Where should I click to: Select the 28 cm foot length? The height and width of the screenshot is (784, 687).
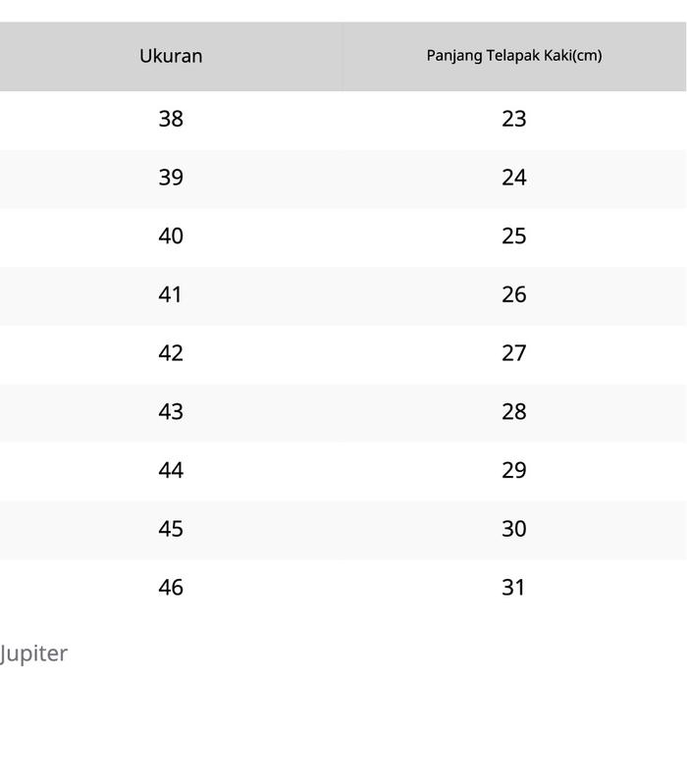tap(513, 412)
